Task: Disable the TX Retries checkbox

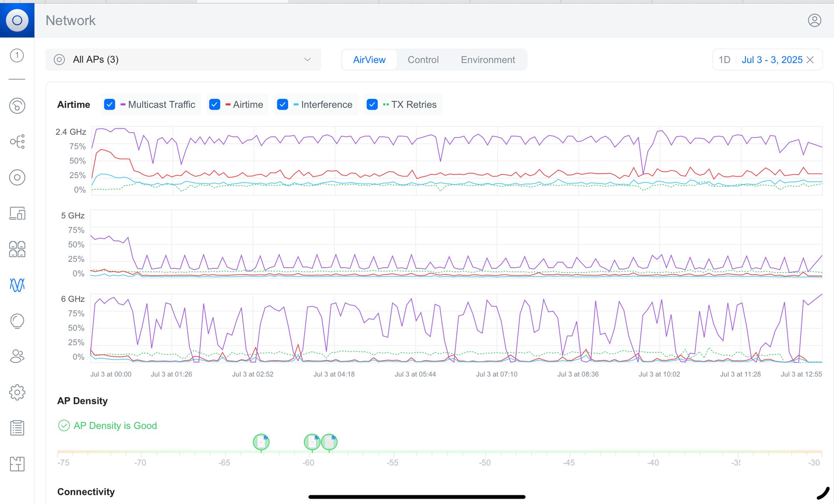Action: [372, 105]
